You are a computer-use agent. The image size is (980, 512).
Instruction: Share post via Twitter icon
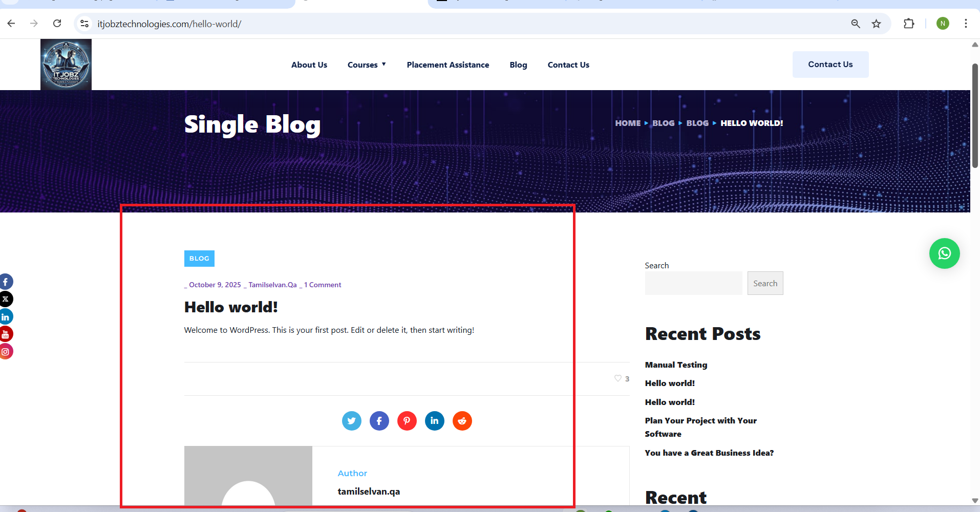(352, 421)
